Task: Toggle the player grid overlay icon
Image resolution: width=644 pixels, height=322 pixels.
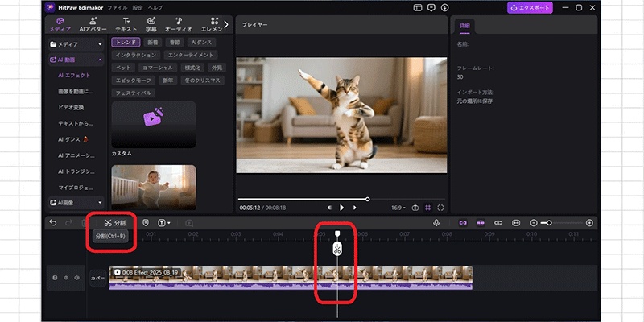Action: click(428, 208)
